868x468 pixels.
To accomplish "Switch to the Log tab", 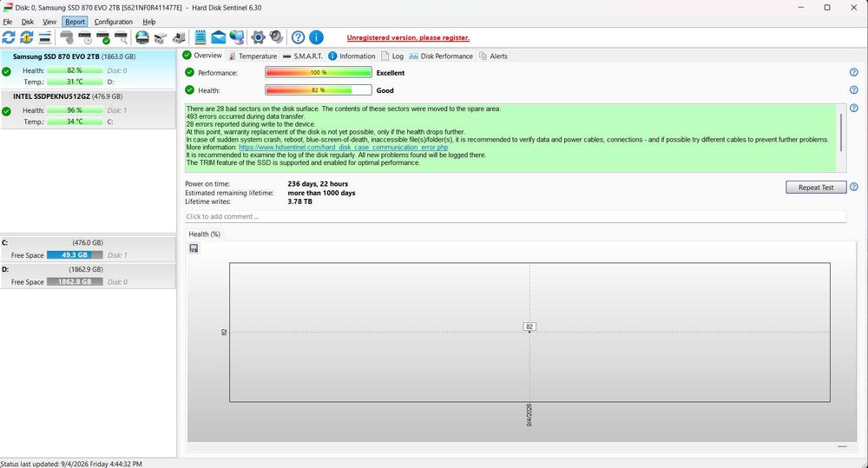I will click(x=392, y=56).
